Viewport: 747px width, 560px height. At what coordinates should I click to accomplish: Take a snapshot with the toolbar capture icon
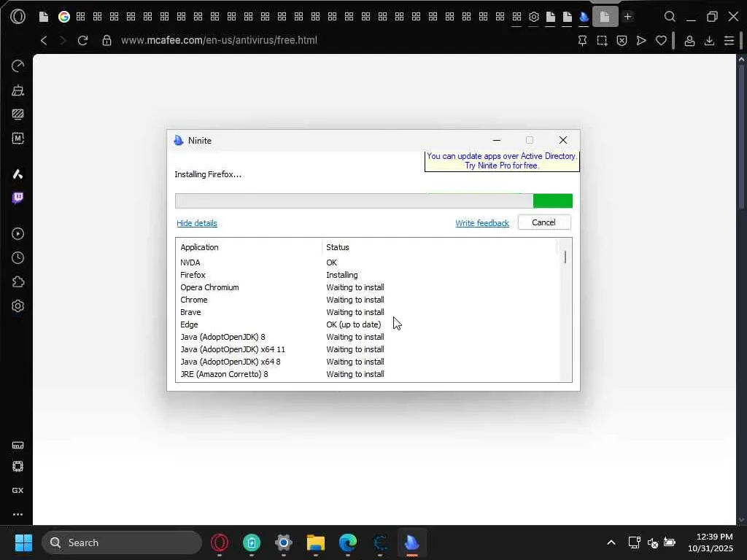602,41
